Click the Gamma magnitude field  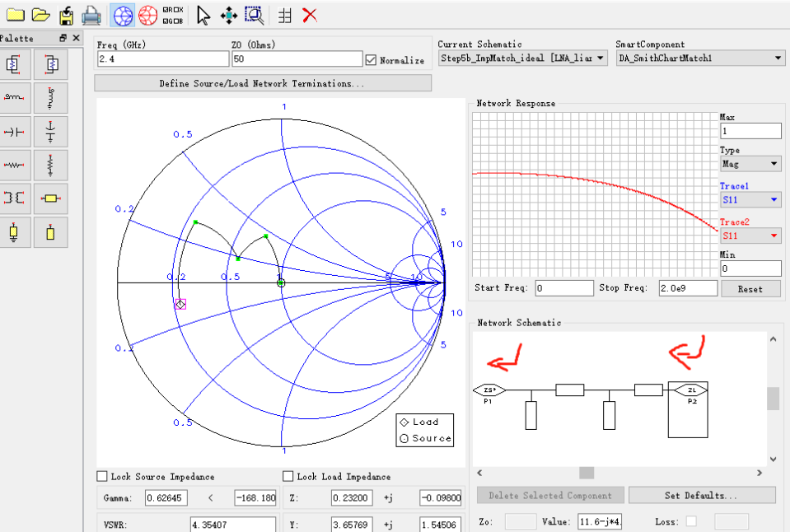pos(166,498)
